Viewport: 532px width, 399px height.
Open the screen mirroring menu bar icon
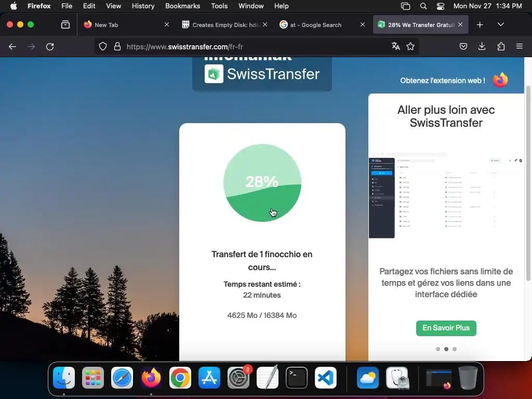[x=405, y=6]
